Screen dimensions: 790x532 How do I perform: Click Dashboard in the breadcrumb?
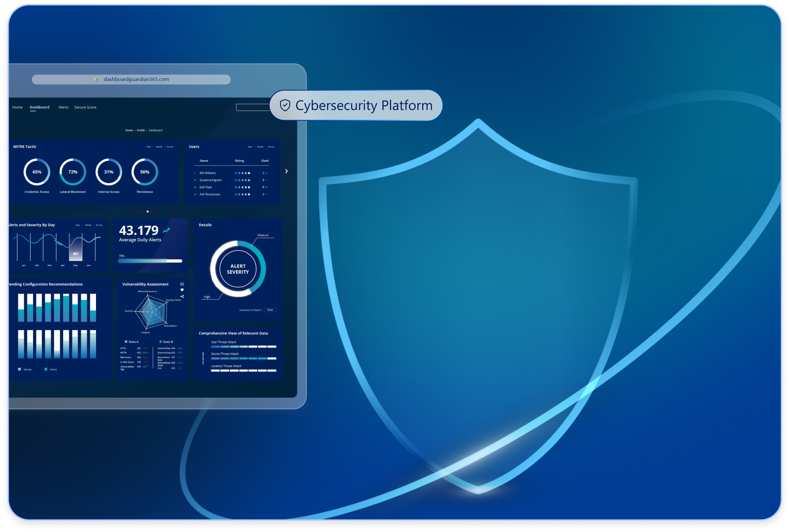tap(156, 130)
